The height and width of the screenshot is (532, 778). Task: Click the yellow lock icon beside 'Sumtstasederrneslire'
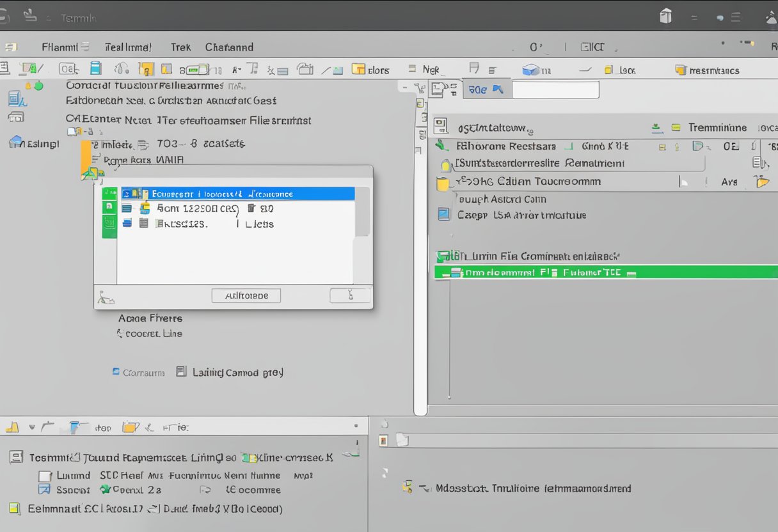(445, 165)
